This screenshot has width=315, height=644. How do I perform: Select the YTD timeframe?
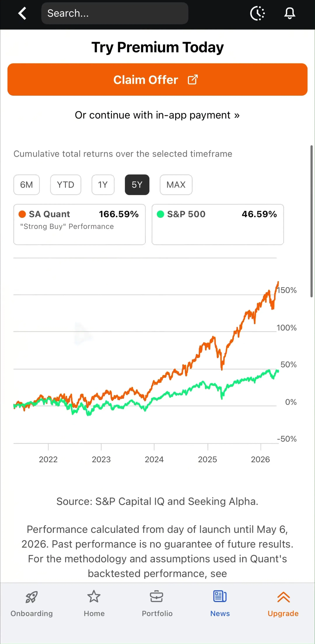pos(66,184)
